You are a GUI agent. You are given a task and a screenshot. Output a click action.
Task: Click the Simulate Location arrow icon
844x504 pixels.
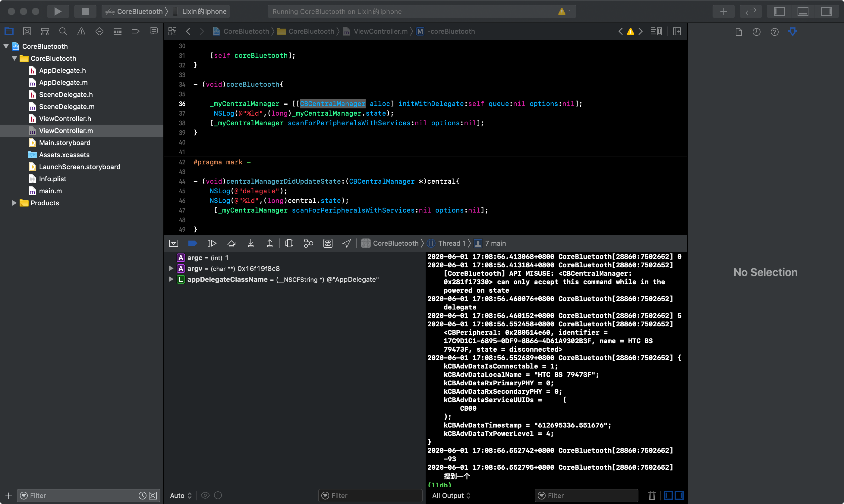point(346,243)
